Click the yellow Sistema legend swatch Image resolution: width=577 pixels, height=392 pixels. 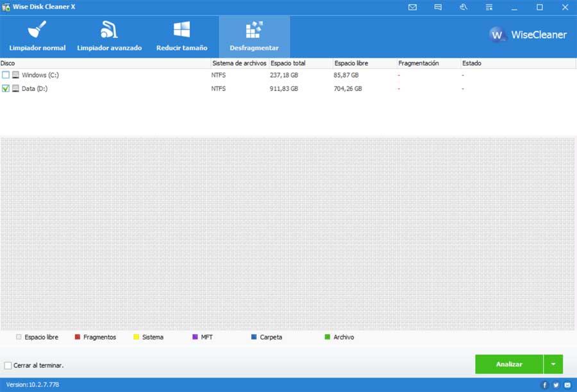(136, 337)
